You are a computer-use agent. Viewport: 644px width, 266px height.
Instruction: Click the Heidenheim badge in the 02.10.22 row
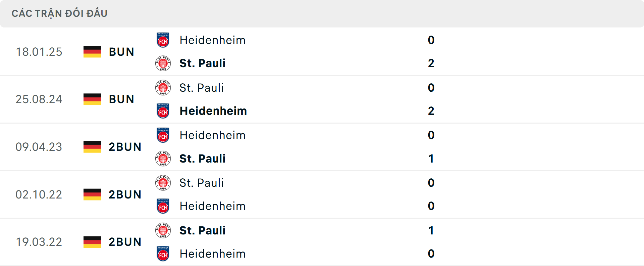(x=163, y=206)
